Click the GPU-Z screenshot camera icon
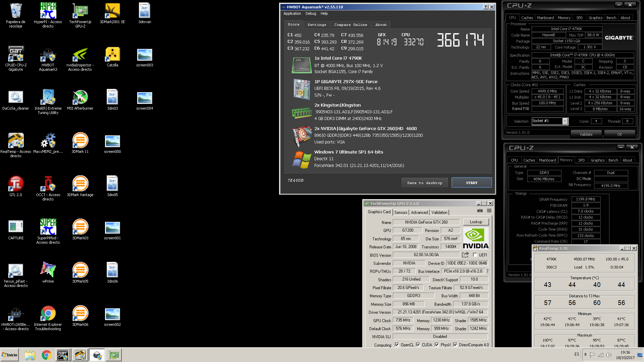644x362 pixels. (x=480, y=210)
